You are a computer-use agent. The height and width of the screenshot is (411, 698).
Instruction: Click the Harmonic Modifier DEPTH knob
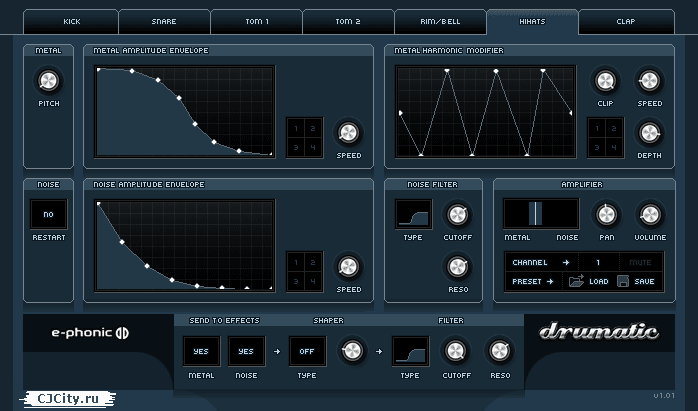click(x=649, y=133)
